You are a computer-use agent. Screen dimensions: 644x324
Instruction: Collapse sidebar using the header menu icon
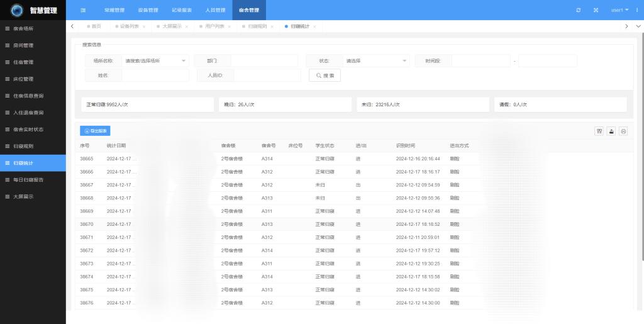83,10
